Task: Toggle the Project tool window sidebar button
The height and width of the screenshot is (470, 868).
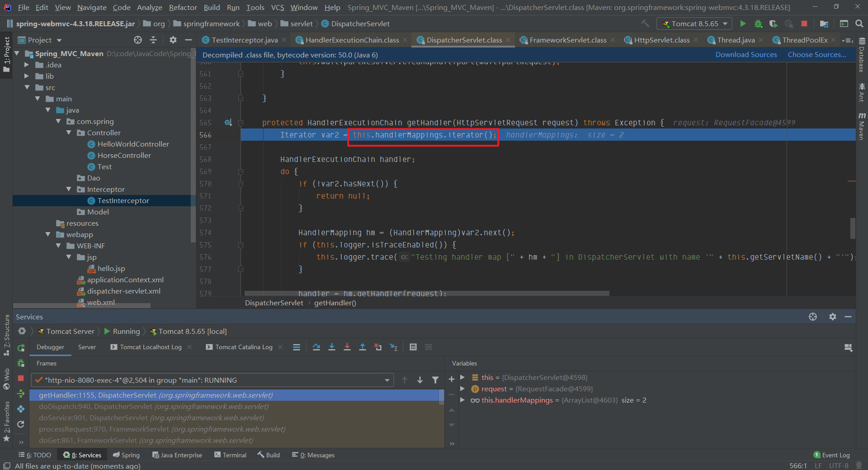Action: point(6,53)
